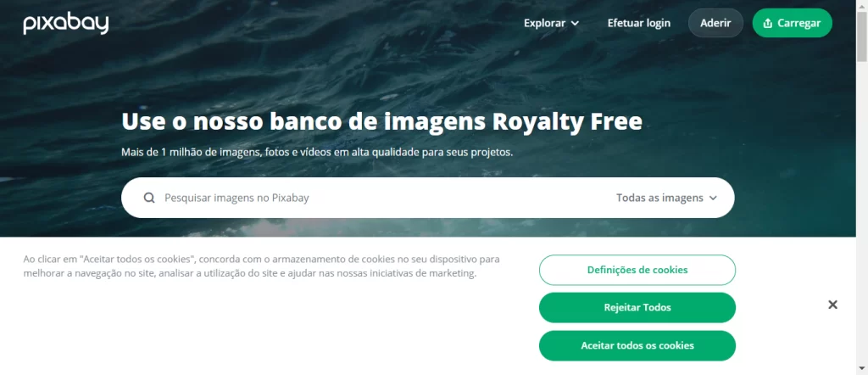Screen dimensions: 868x375
Task: Open the Todas as imagens dropdown
Action: coord(666,198)
